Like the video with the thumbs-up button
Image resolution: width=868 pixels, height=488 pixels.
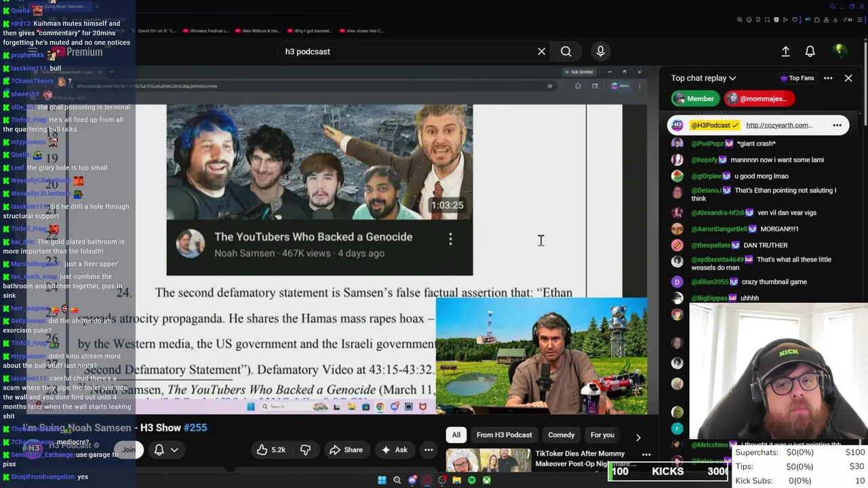271,450
